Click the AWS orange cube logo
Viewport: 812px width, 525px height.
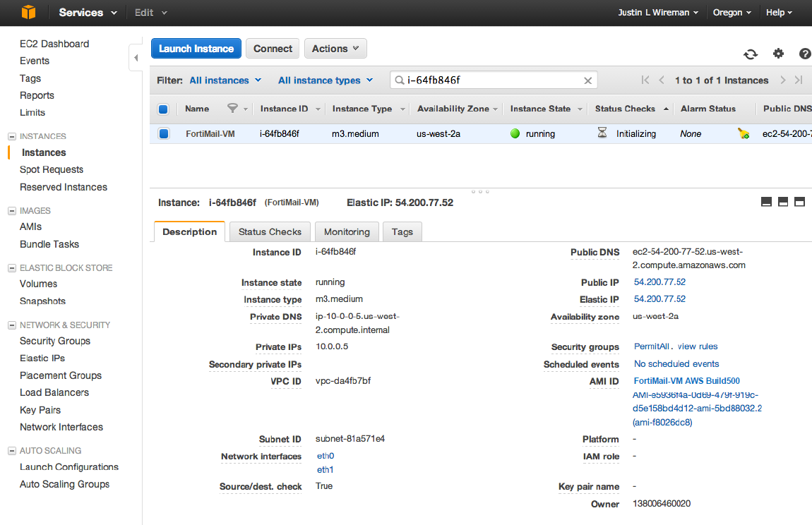[x=28, y=13]
